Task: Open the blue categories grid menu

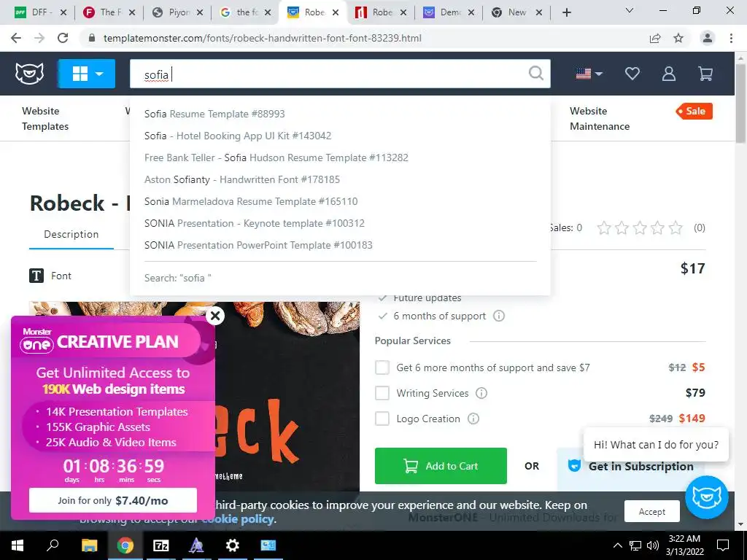Action: [x=87, y=74]
